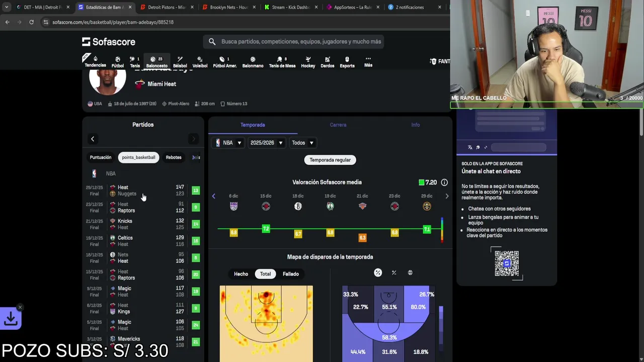644x362 pixels.
Task: Open the Dardos sport category
Action: coord(328,62)
